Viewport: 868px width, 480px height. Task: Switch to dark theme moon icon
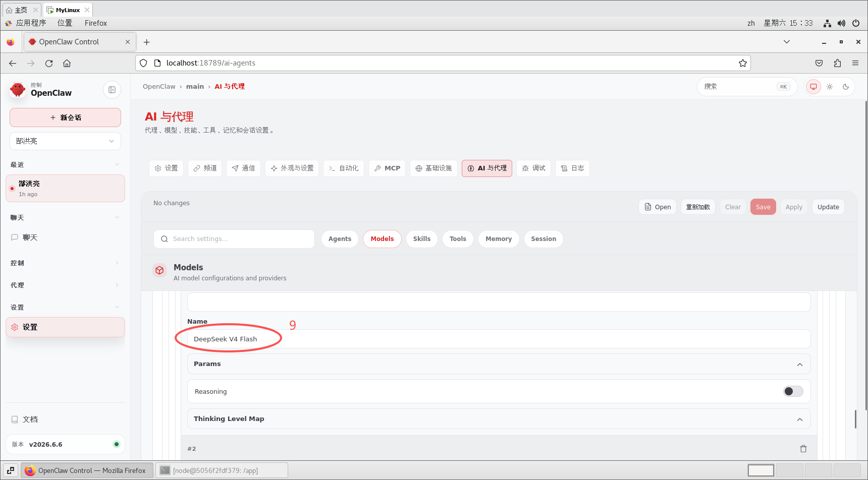(x=846, y=87)
